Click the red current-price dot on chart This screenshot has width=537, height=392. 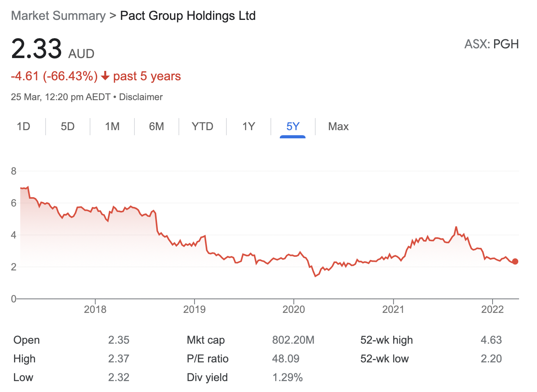pyautogui.click(x=515, y=261)
